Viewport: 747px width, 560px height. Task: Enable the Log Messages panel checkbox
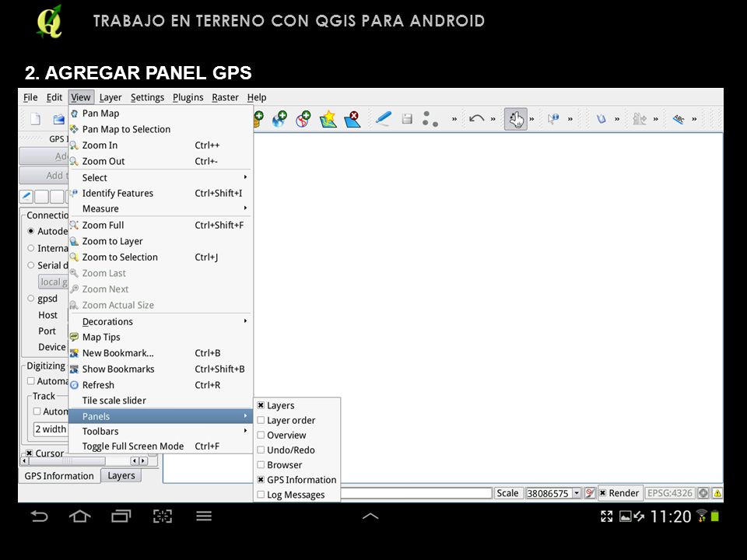coord(261,495)
